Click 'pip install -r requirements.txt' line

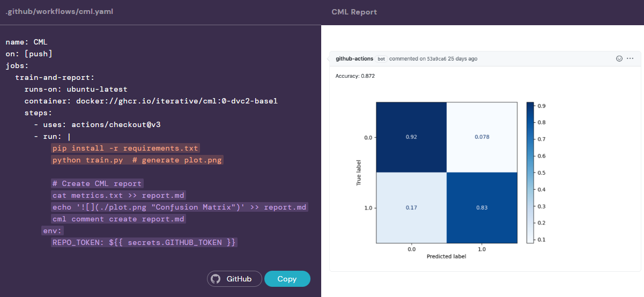tap(126, 148)
